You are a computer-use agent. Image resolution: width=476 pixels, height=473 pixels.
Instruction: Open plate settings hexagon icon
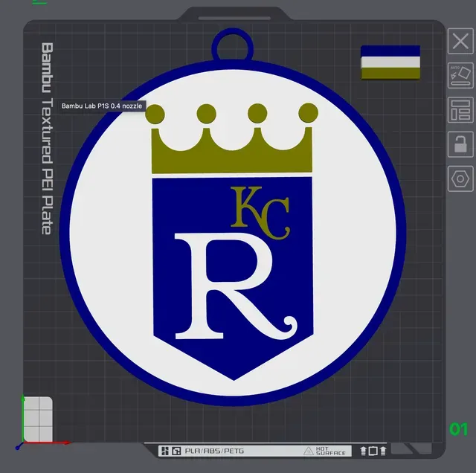pyautogui.click(x=460, y=178)
